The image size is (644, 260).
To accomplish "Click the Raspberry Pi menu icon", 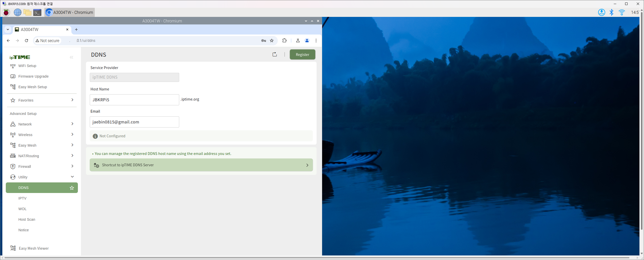I will pyautogui.click(x=6, y=12).
